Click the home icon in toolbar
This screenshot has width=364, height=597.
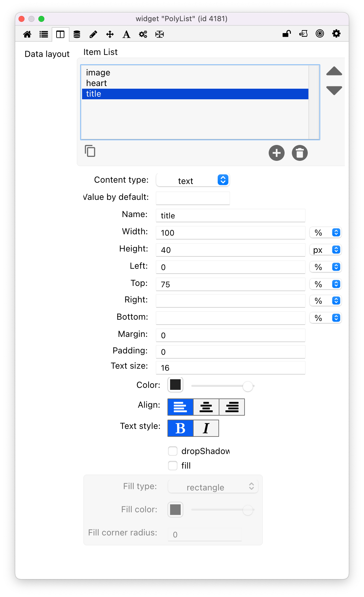27,34
